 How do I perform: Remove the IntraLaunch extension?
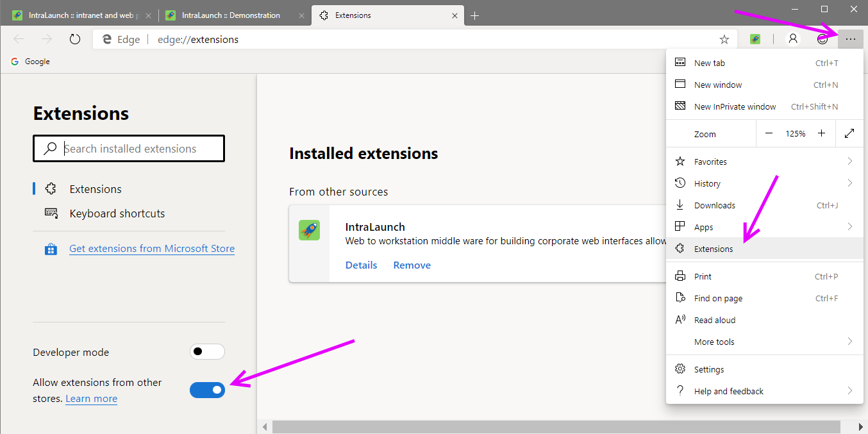pos(412,265)
